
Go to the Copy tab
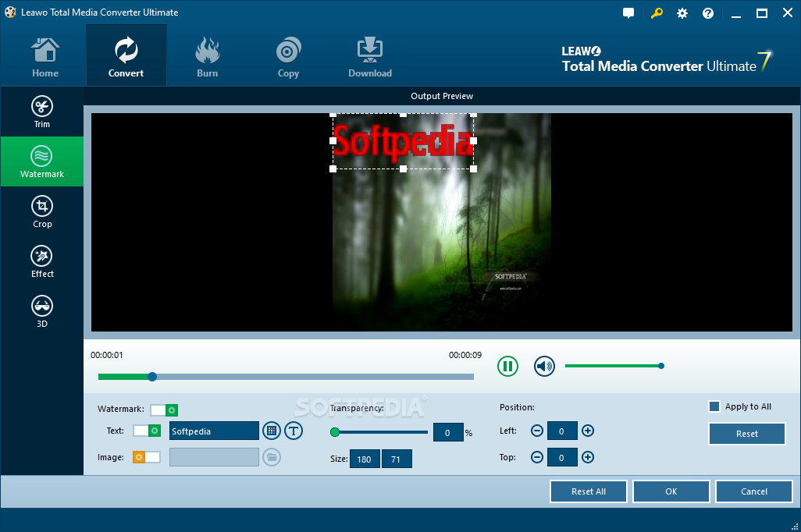[289, 57]
